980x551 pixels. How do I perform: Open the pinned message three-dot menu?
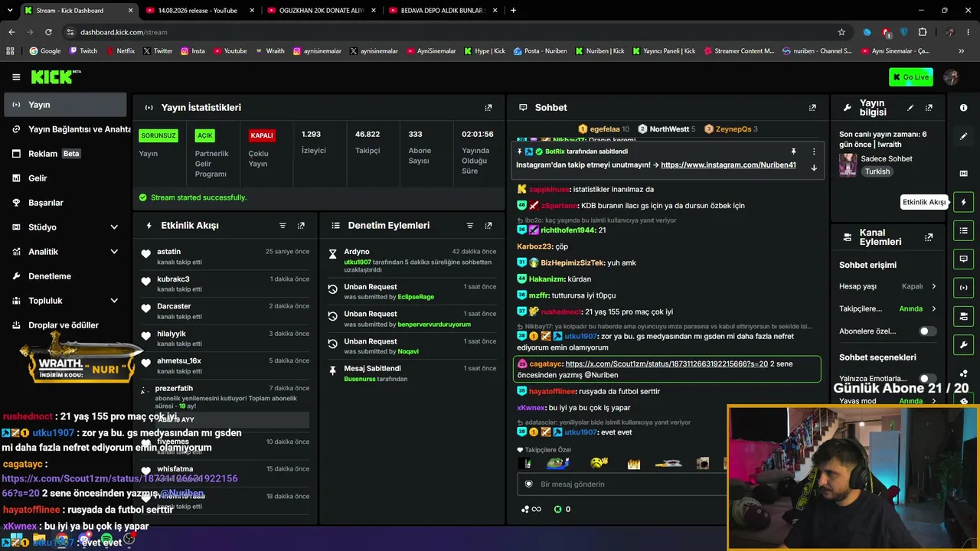coord(814,152)
